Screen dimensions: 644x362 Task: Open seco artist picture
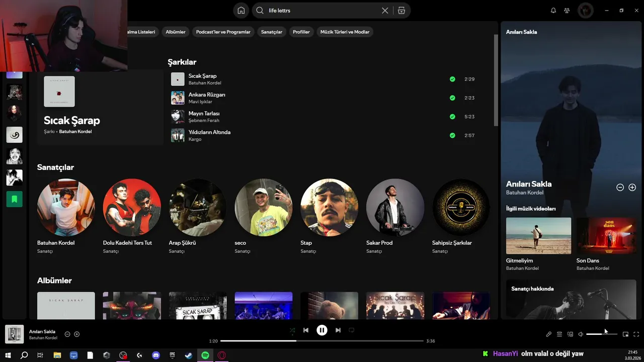264,208
